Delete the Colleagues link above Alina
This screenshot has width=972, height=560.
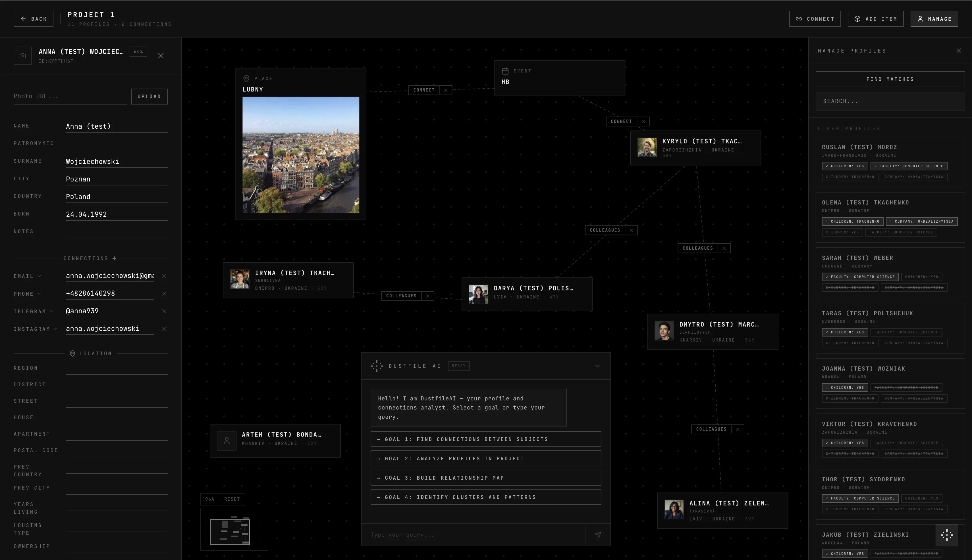pos(738,429)
